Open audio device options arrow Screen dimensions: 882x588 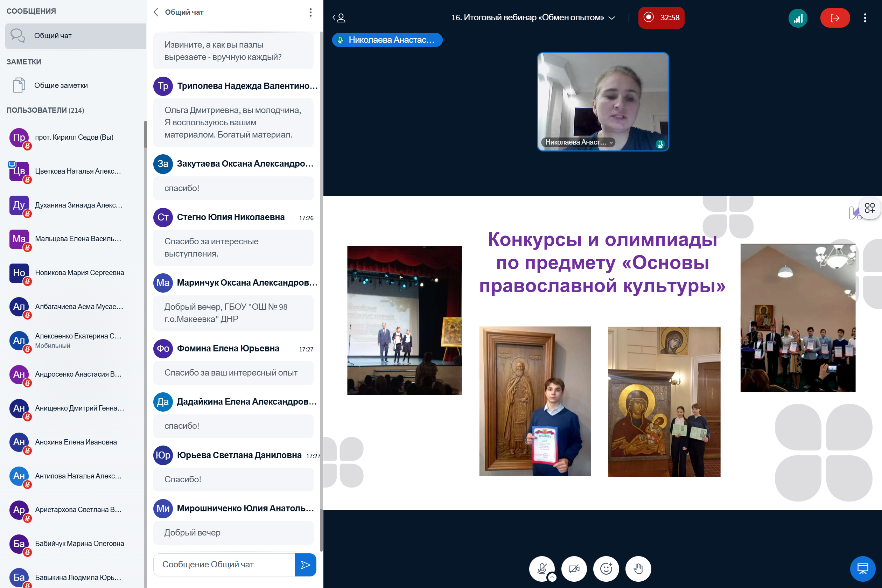[552, 577]
